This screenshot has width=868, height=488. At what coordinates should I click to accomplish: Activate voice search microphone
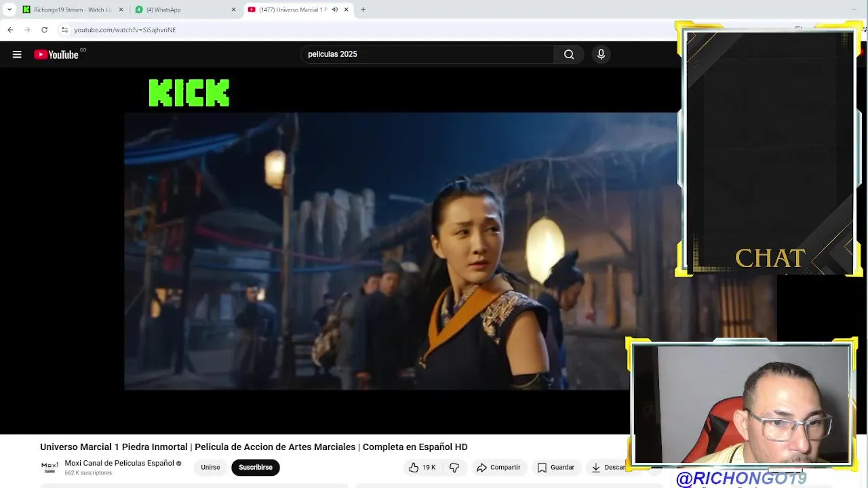coord(601,54)
